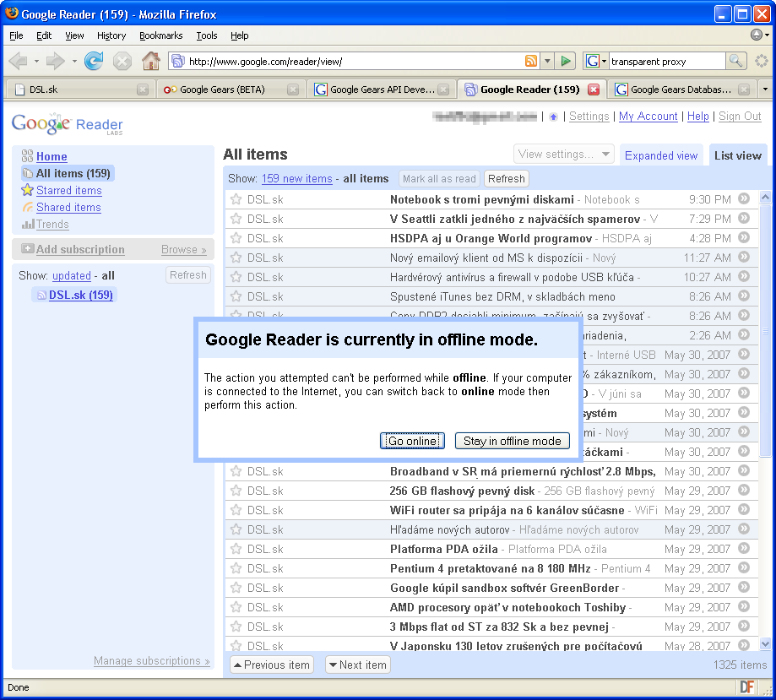Click the transparent proxy search field
Viewport: 776px width, 700px height.
(666, 62)
